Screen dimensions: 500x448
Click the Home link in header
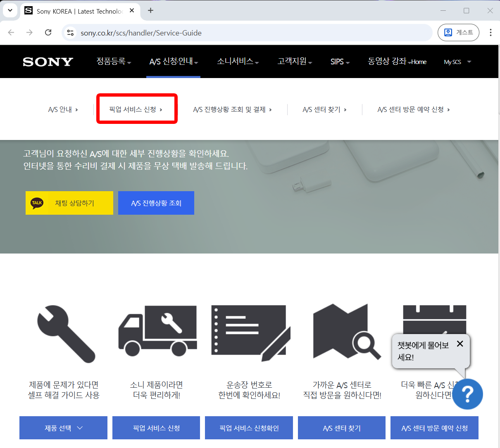[x=419, y=62]
